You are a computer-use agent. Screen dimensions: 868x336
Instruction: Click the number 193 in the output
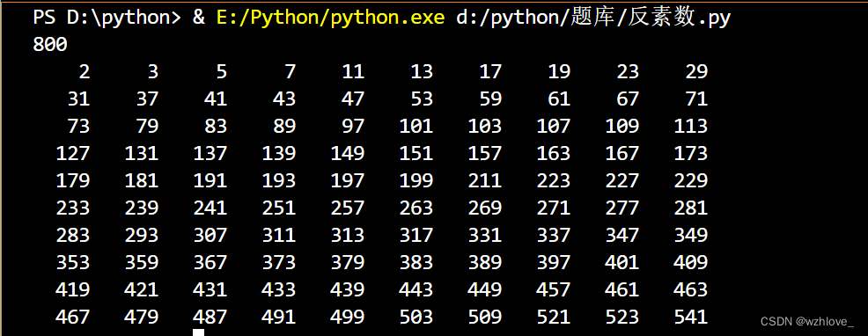[279, 180]
